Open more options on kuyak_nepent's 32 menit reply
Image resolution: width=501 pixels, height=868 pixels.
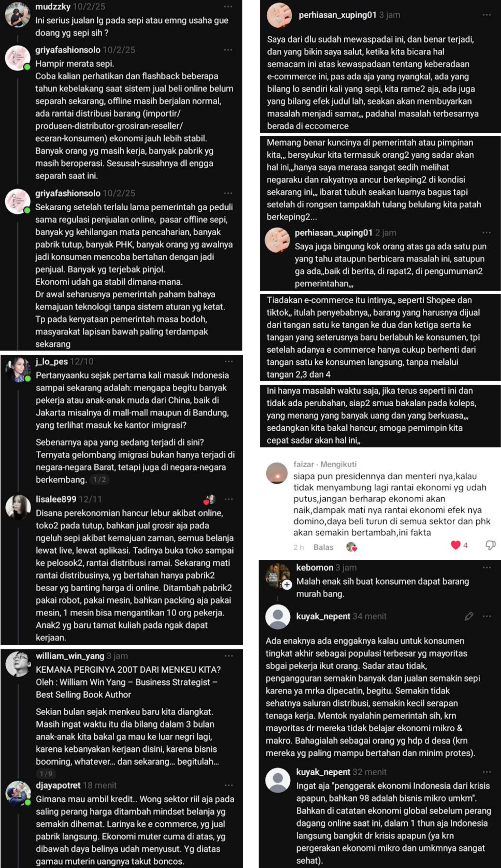tap(487, 772)
